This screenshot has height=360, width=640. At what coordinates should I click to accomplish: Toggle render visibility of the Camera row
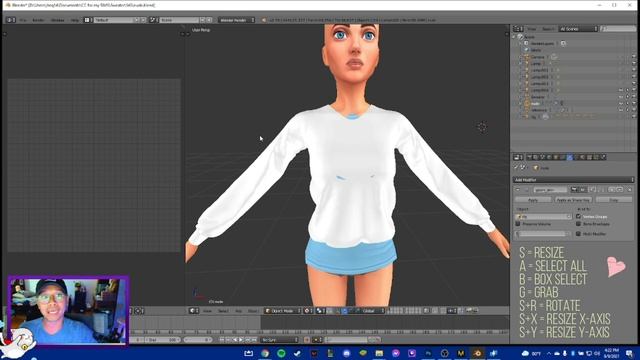click(x=634, y=57)
